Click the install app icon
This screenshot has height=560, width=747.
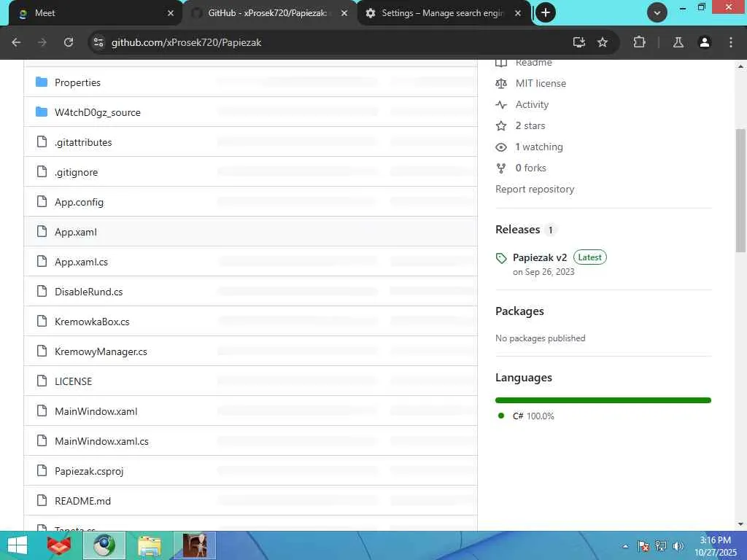[578, 42]
